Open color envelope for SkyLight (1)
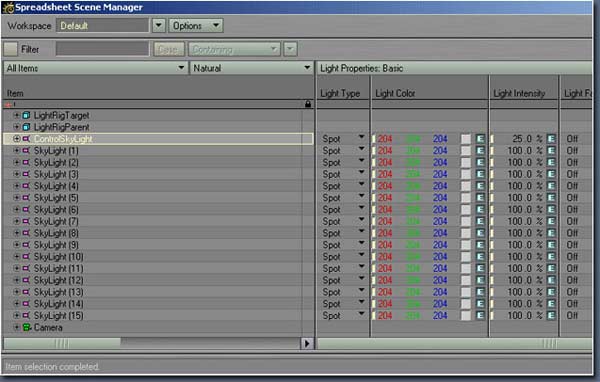Image resolution: width=600 pixels, height=382 pixels. 480,150
